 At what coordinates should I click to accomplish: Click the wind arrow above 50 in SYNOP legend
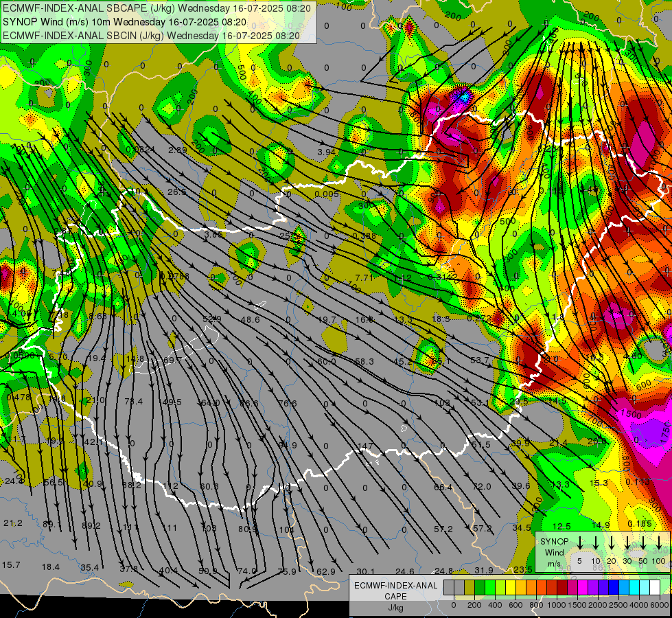tap(643, 542)
